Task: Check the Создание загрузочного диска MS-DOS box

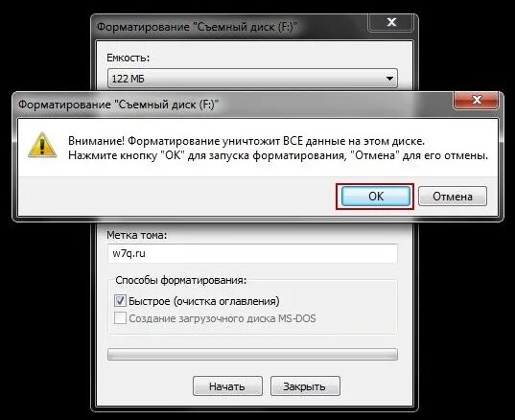Action: (x=120, y=317)
